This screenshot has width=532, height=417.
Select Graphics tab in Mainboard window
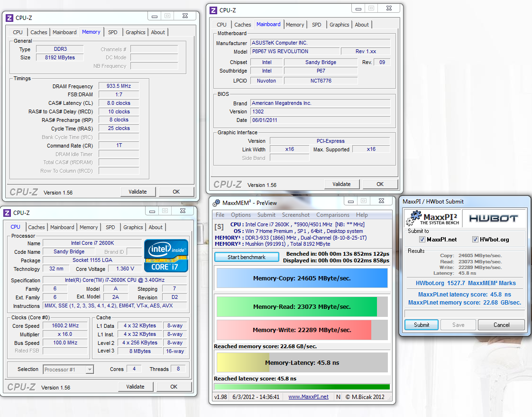click(339, 25)
